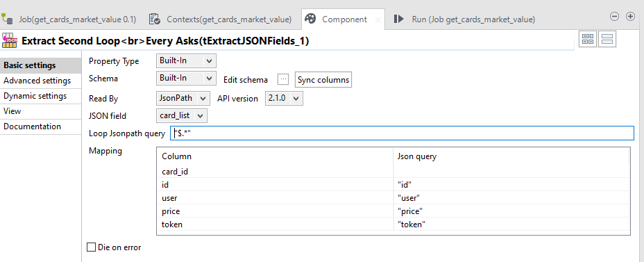Click into the Loop Jsonpath query field
This screenshot has width=644, height=262.
[x=402, y=133]
